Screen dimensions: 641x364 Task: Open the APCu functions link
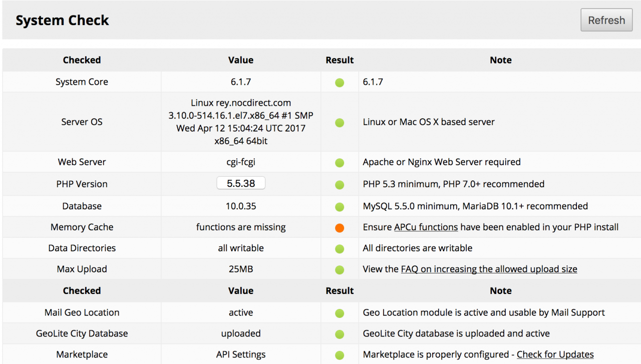click(426, 227)
